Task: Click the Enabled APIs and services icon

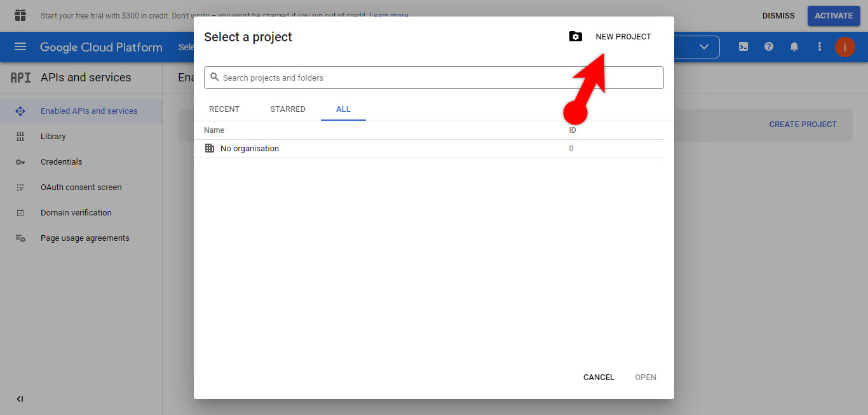Action: pyautogui.click(x=20, y=111)
